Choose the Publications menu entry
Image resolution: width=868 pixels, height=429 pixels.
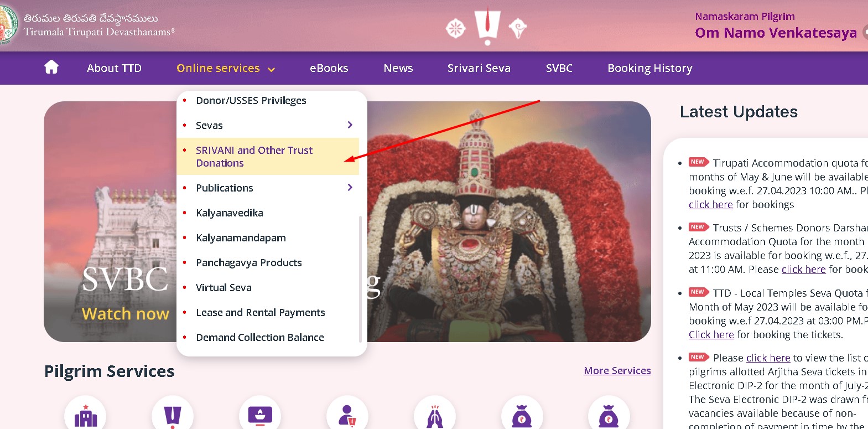(x=268, y=188)
